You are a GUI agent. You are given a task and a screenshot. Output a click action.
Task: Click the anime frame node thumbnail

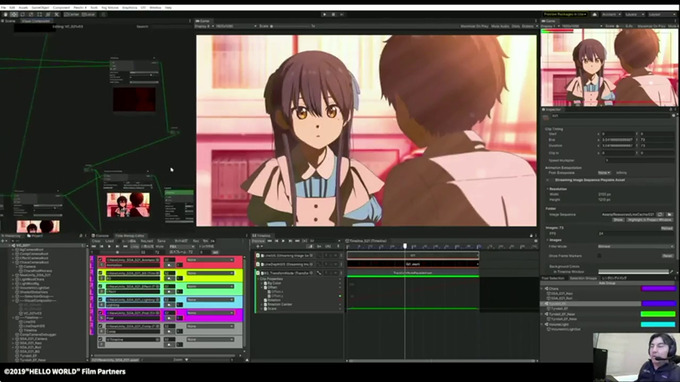pyautogui.click(x=128, y=205)
